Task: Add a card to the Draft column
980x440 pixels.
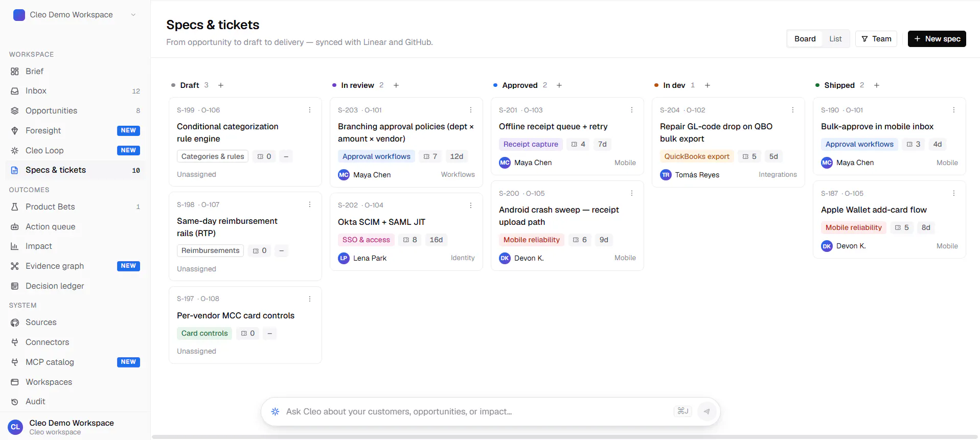Action: [221, 85]
